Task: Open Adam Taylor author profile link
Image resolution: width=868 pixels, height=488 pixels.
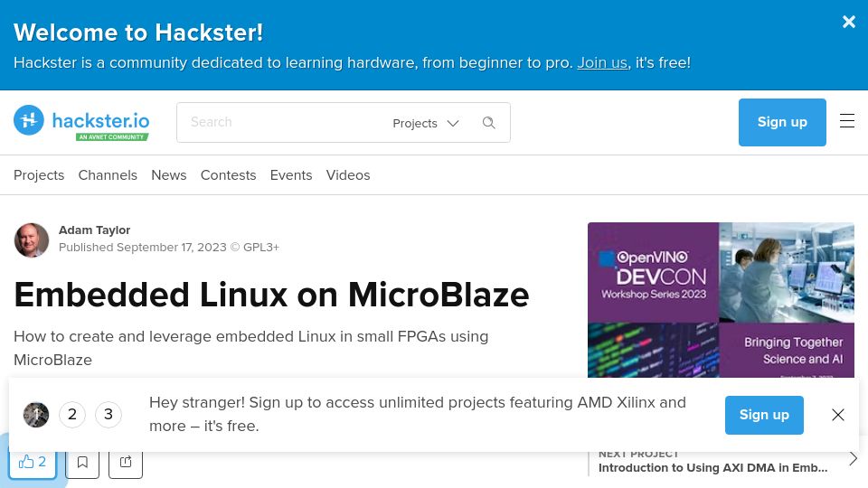Action: 95,230
